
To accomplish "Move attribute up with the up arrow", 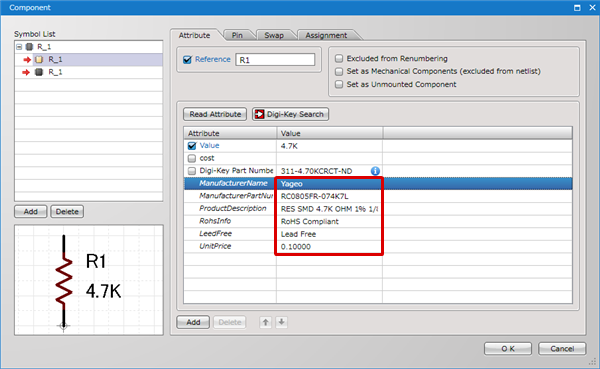I will [266, 322].
